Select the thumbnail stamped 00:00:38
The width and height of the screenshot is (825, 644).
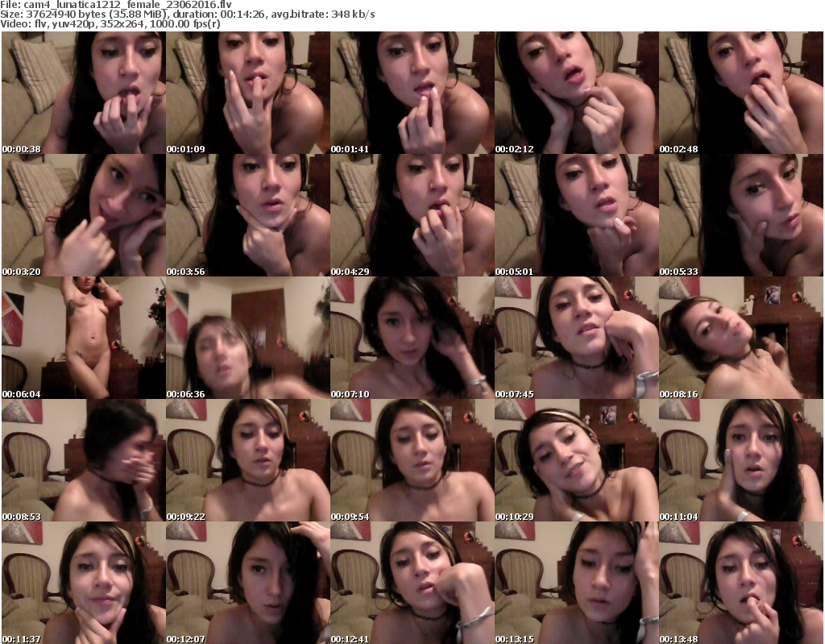click(84, 93)
